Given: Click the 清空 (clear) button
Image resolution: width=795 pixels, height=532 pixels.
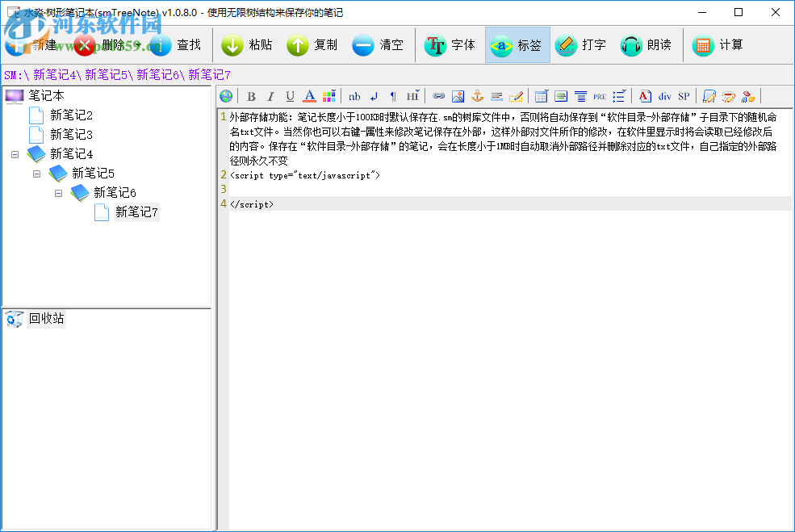Looking at the screenshot, I should pyautogui.click(x=378, y=45).
